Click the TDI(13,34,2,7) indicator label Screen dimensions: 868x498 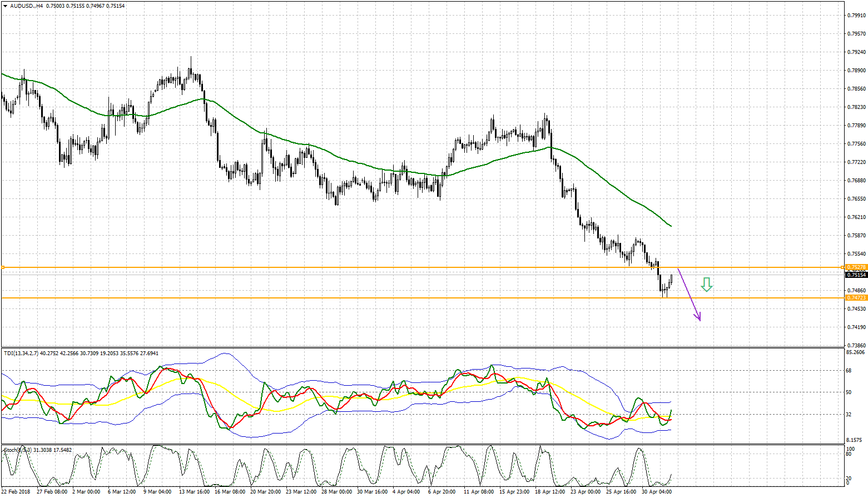(21, 353)
